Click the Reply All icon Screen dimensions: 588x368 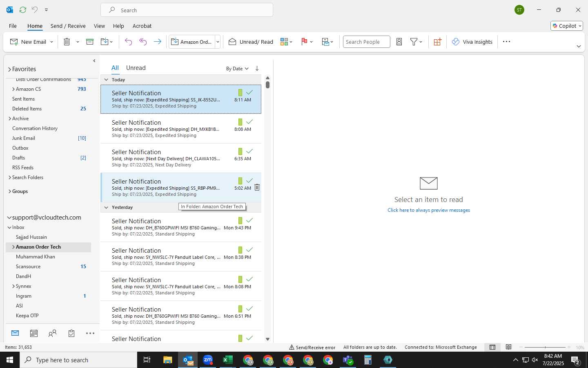(143, 42)
